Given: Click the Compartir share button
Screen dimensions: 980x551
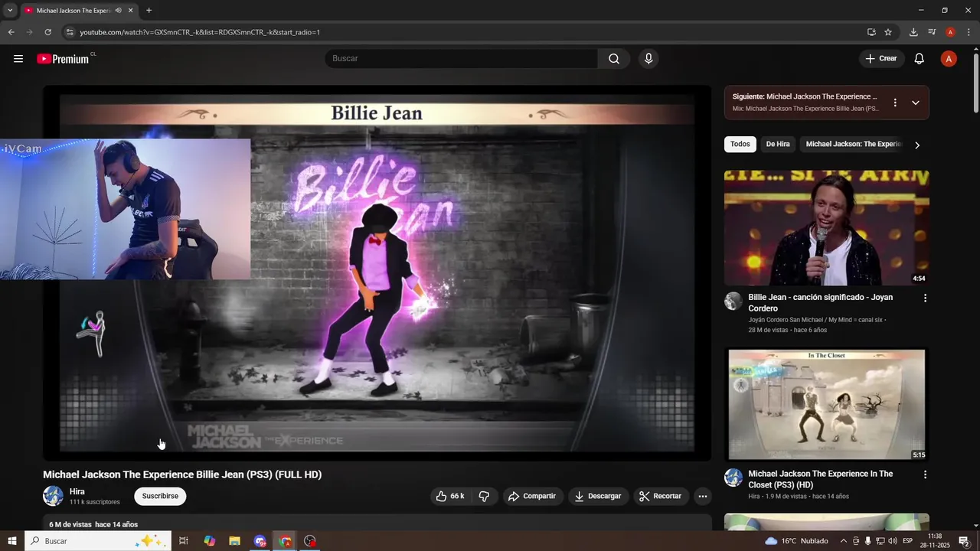Looking at the screenshot, I should point(532,496).
